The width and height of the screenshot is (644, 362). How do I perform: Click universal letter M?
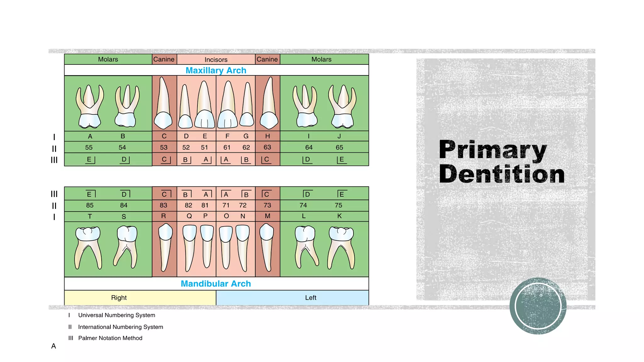pos(268,216)
